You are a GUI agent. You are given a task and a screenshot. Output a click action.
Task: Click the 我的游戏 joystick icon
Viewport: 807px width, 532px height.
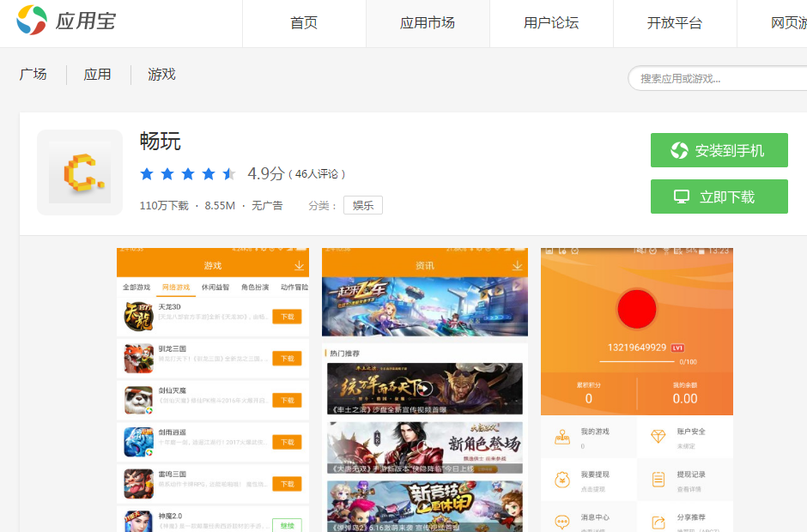(x=562, y=437)
